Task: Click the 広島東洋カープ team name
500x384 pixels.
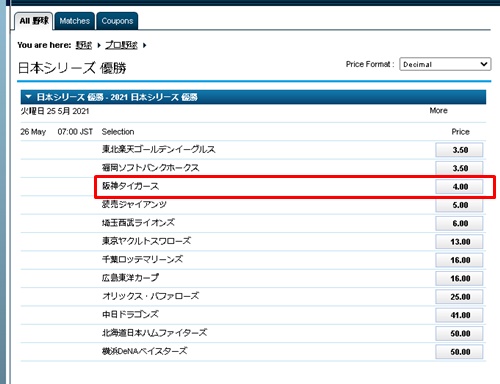Action: click(x=130, y=277)
